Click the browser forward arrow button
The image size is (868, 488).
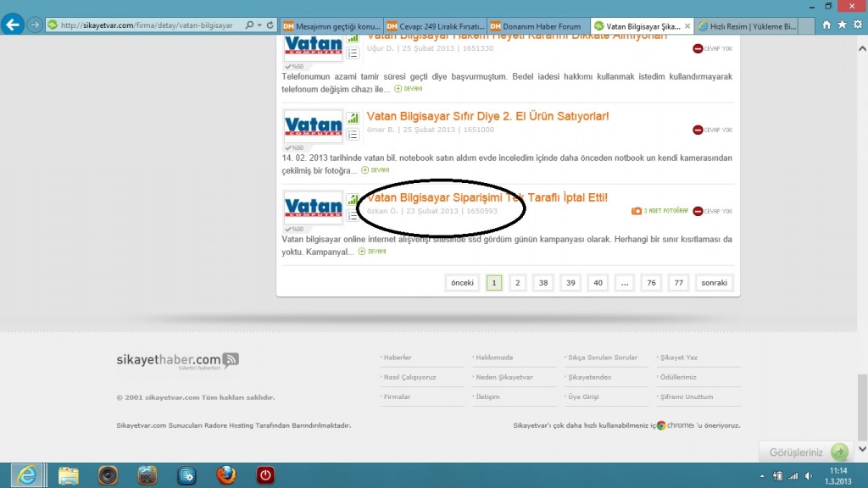click(x=34, y=25)
